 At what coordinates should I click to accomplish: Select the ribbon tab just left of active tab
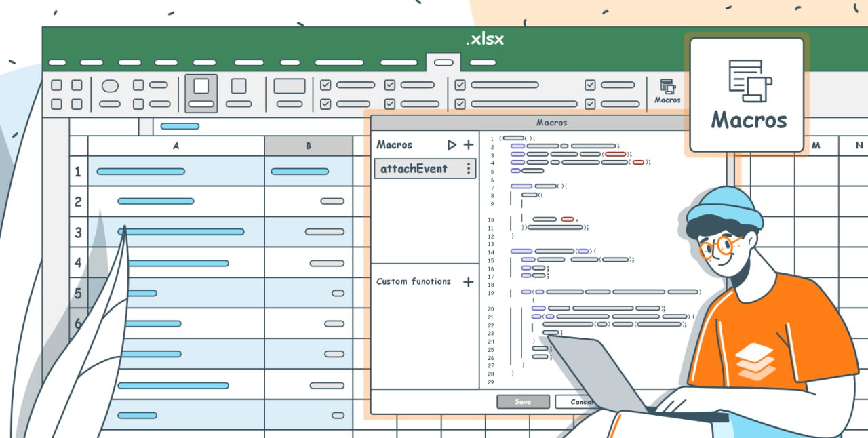click(399, 62)
